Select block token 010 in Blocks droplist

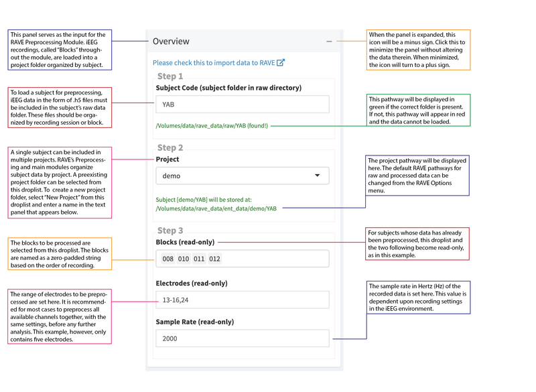coord(184,258)
